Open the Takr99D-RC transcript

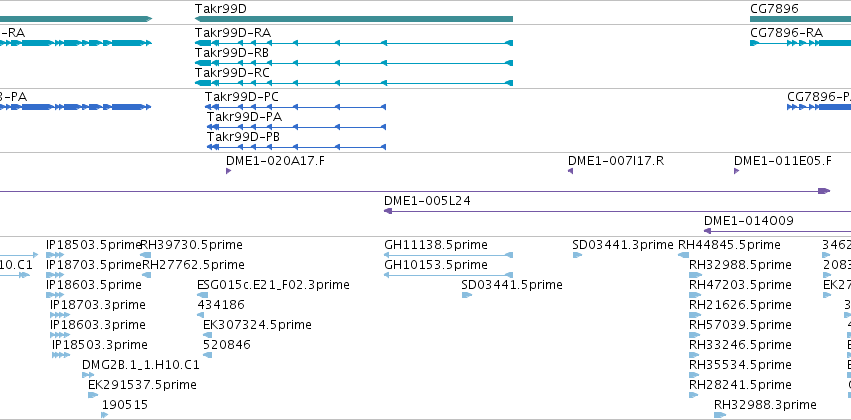[354, 83]
